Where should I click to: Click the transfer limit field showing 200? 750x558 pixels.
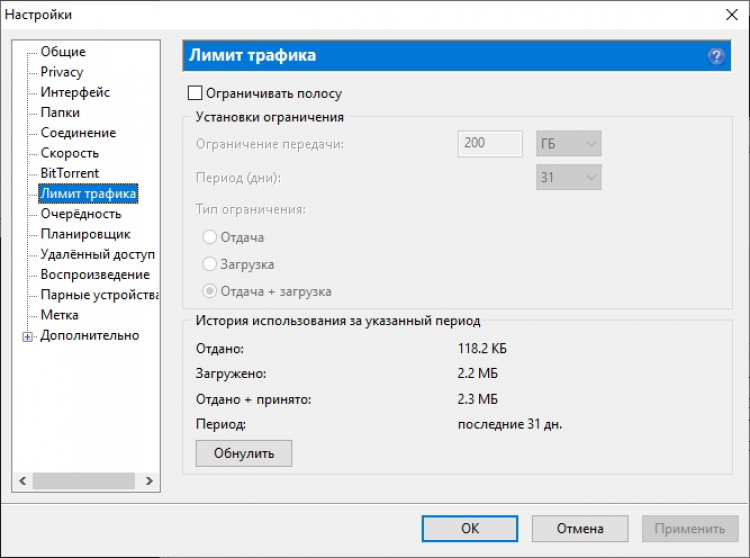click(490, 143)
